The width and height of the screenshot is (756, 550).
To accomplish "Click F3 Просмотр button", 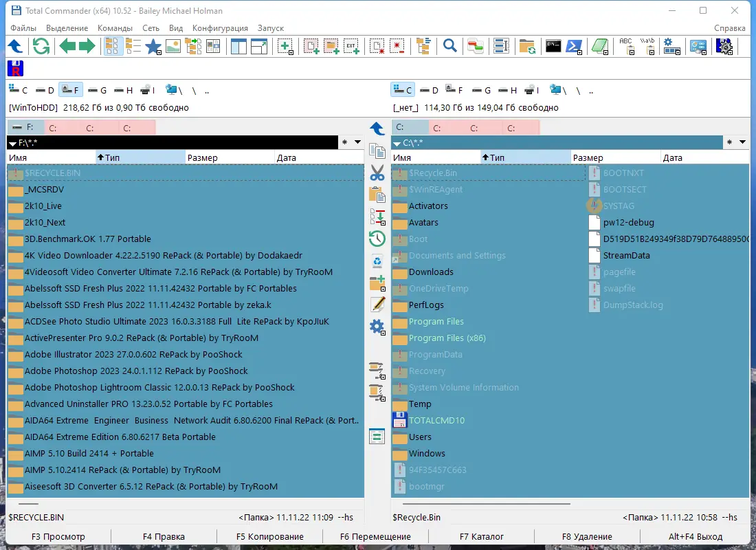I will tap(58, 536).
